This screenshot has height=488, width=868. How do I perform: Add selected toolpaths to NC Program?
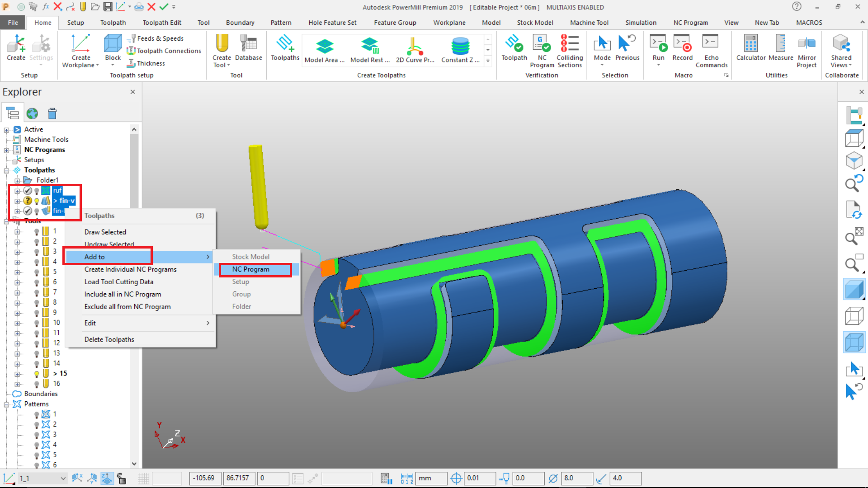point(250,269)
